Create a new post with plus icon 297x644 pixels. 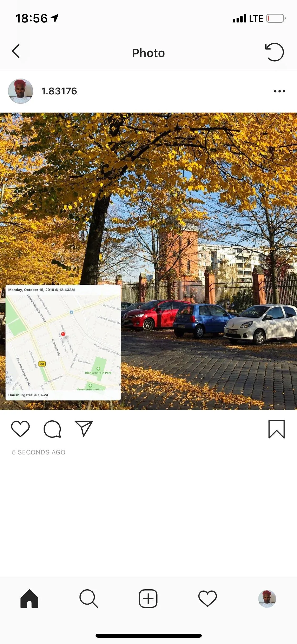(148, 599)
